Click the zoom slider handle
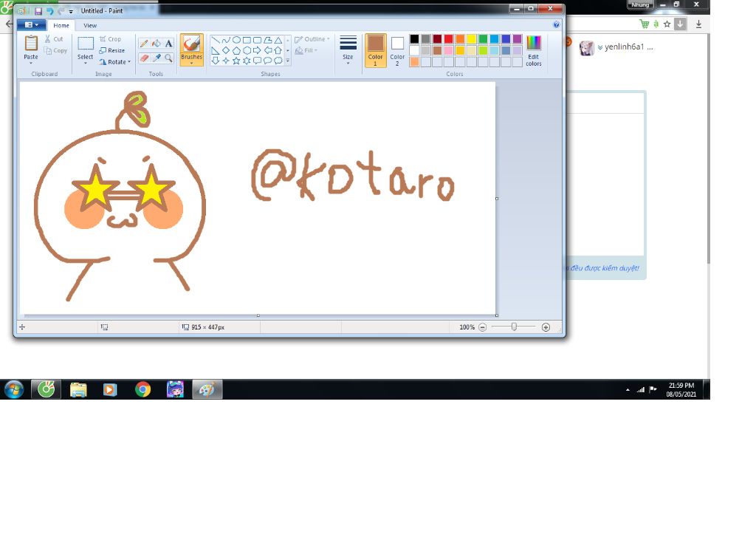This screenshot has width=756, height=537. (x=514, y=327)
